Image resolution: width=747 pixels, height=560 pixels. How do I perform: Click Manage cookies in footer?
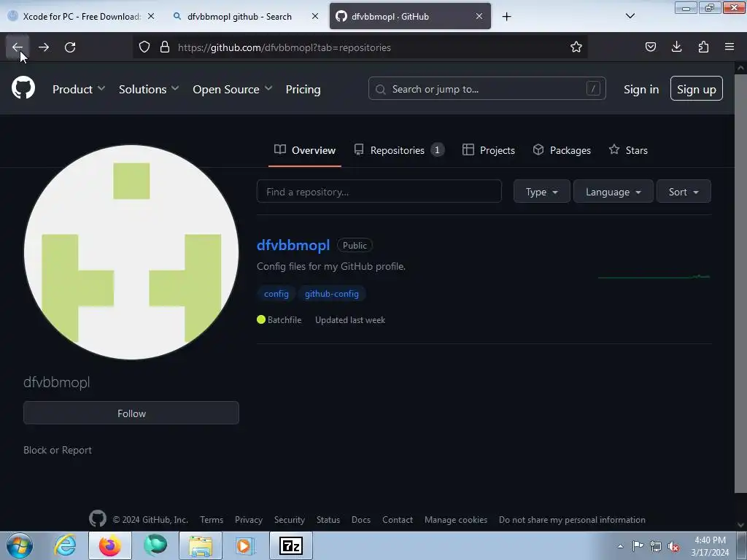coord(456,519)
